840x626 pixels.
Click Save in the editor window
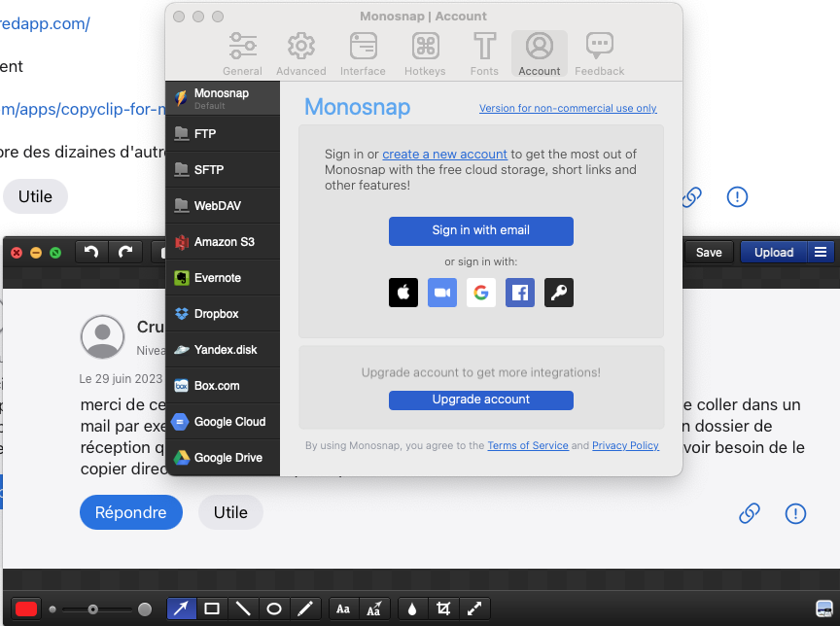click(x=709, y=252)
